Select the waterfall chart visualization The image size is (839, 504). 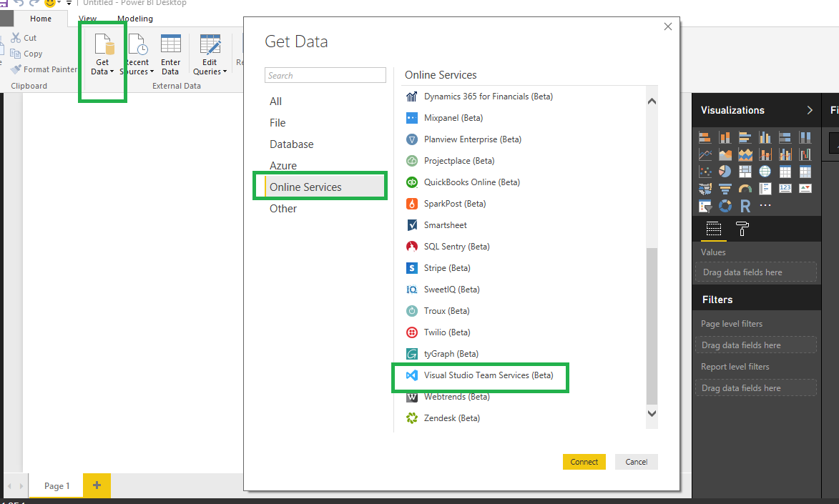coord(805,154)
